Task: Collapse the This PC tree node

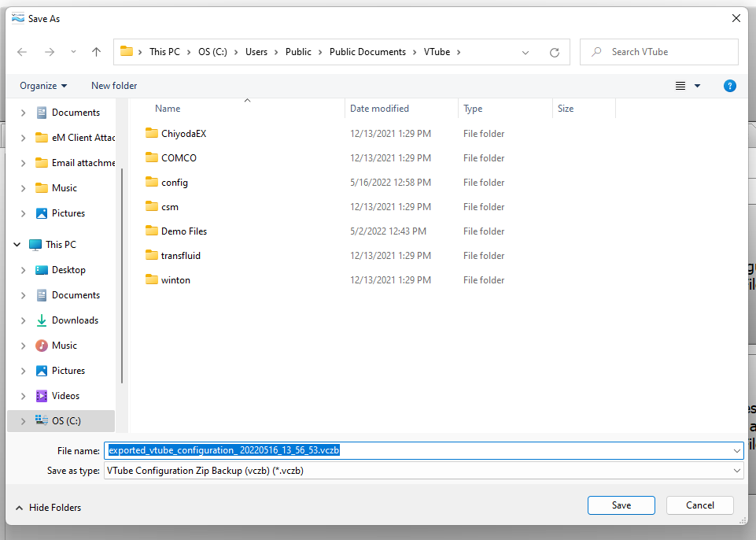Action: click(x=17, y=245)
